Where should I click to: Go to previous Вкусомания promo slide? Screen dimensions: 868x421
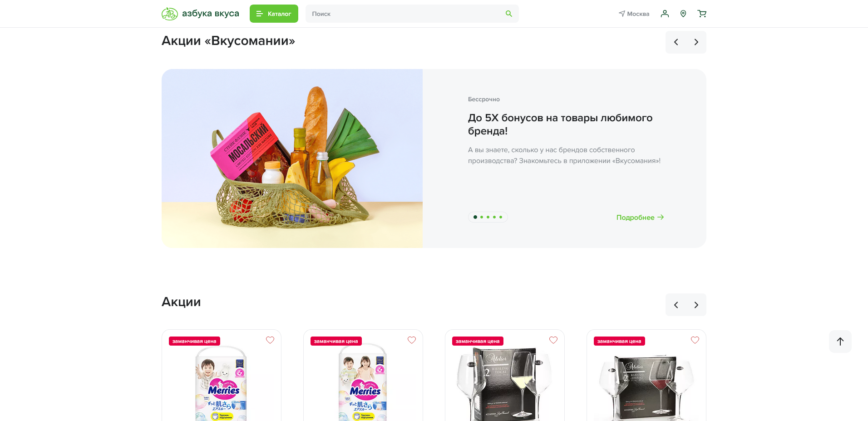[676, 42]
